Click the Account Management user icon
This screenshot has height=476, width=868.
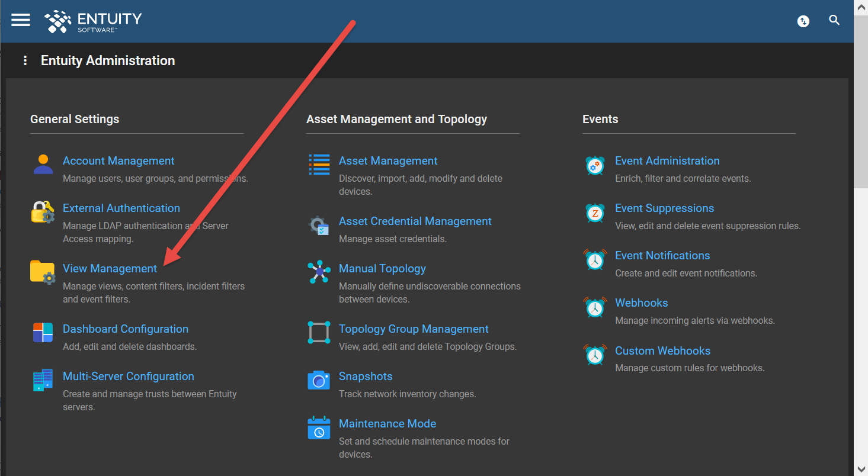click(x=43, y=164)
